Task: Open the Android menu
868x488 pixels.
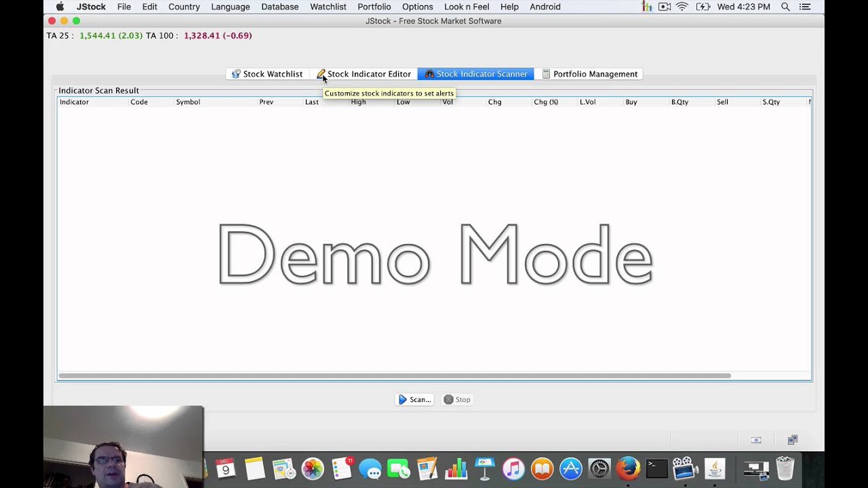Action: [545, 7]
